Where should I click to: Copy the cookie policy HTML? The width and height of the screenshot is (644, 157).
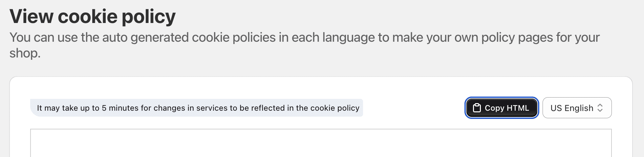(502, 108)
